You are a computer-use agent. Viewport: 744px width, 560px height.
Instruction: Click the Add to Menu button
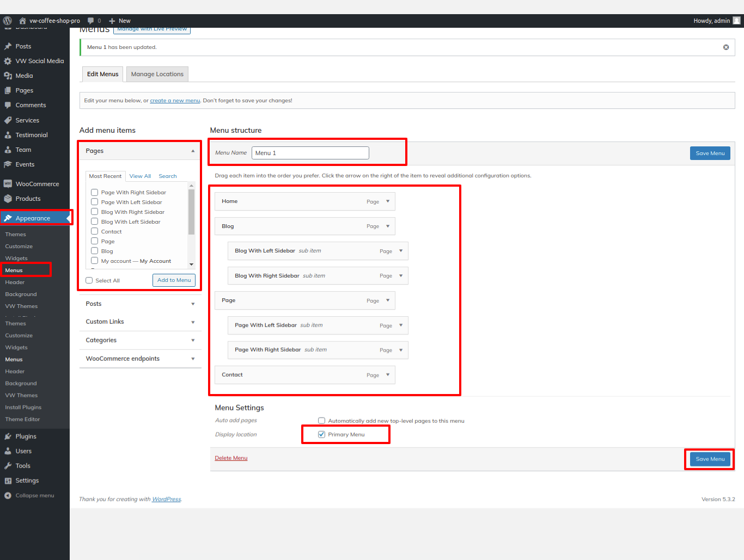click(174, 280)
